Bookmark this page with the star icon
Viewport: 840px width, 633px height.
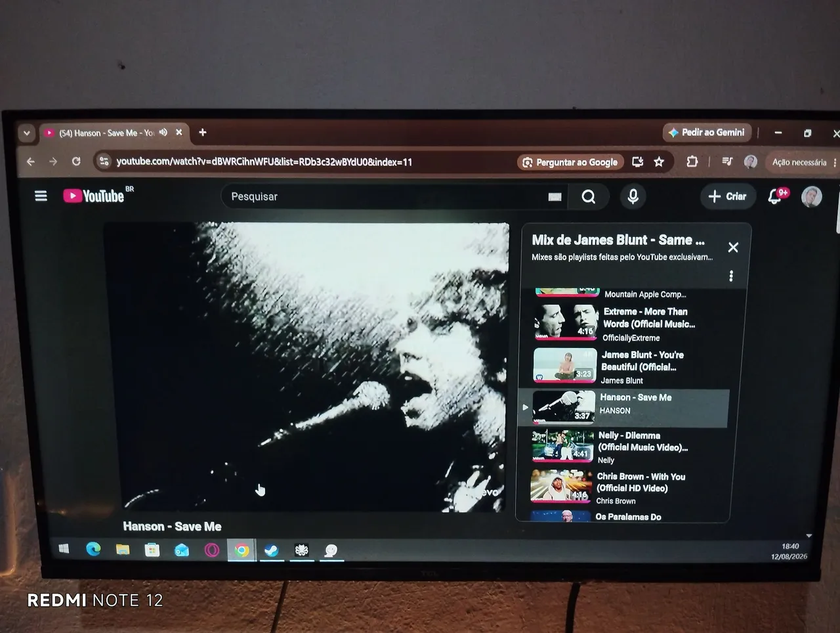[x=659, y=162]
